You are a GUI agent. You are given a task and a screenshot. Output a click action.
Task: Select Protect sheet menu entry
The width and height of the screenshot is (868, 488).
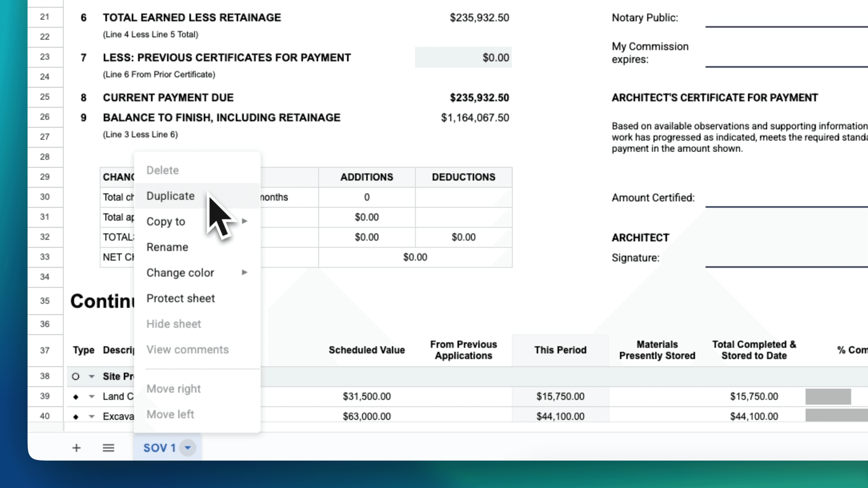pos(180,298)
